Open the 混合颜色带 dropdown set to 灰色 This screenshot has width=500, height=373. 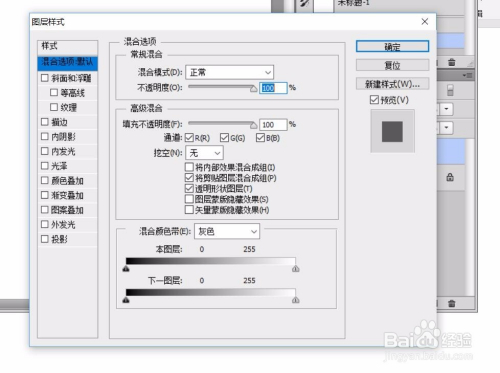[x=227, y=231]
